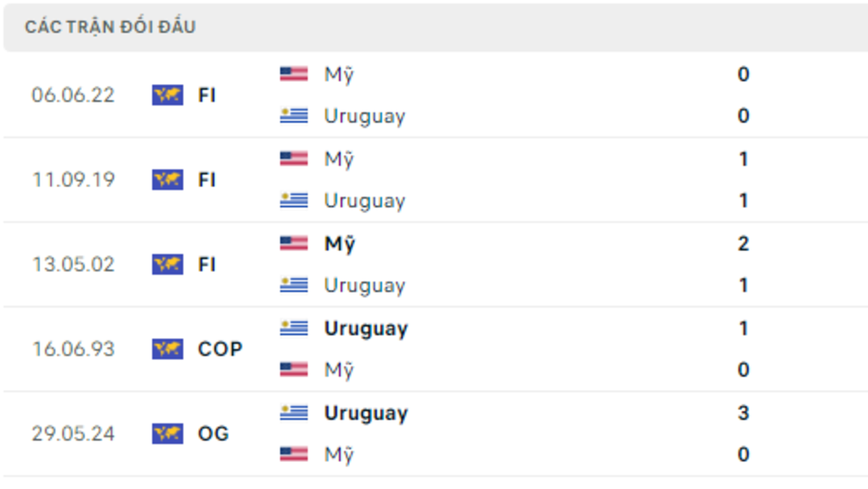Image resolution: width=868 pixels, height=489 pixels.
Task: Select the bold Uruguay name in the 16.06.93 match
Action: click(x=366, y=328)
